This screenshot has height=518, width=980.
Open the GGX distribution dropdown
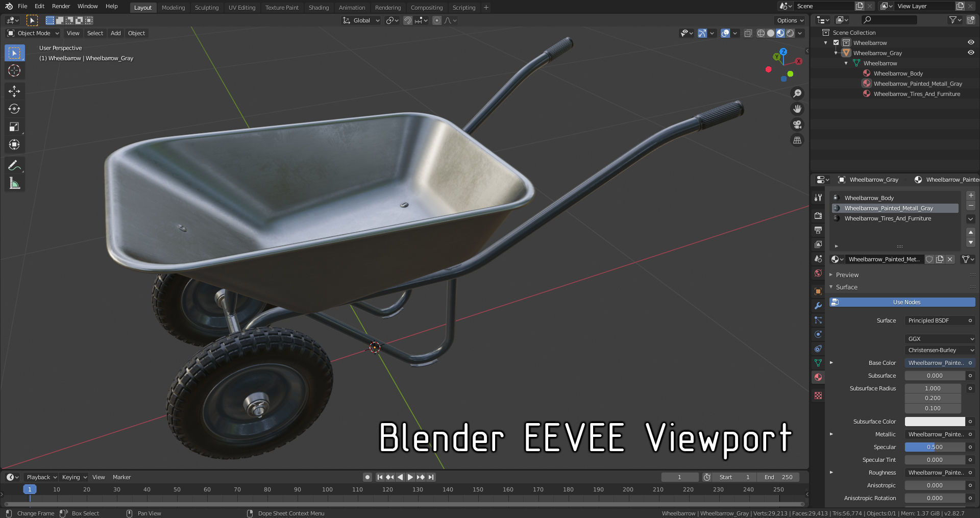tap(940, 339)
